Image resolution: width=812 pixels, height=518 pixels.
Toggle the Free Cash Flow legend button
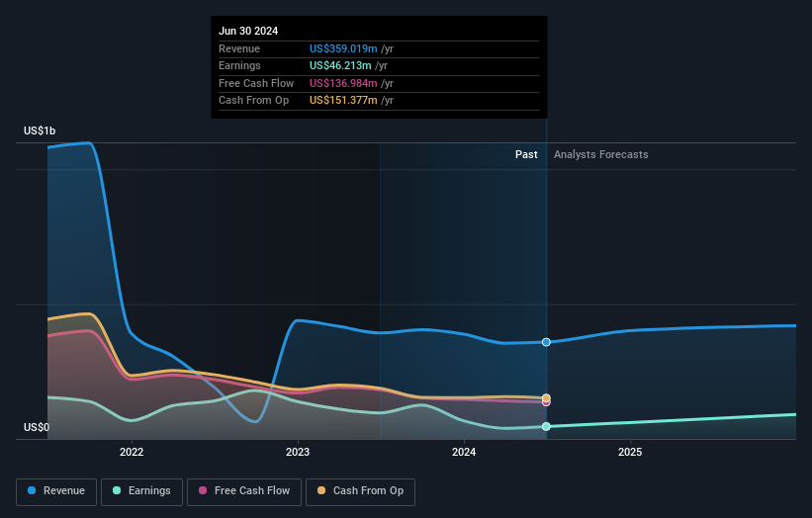point(244,491)
